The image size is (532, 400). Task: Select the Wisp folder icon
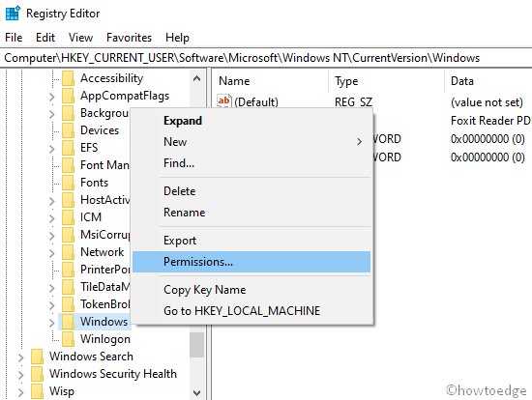click(37, 391)
